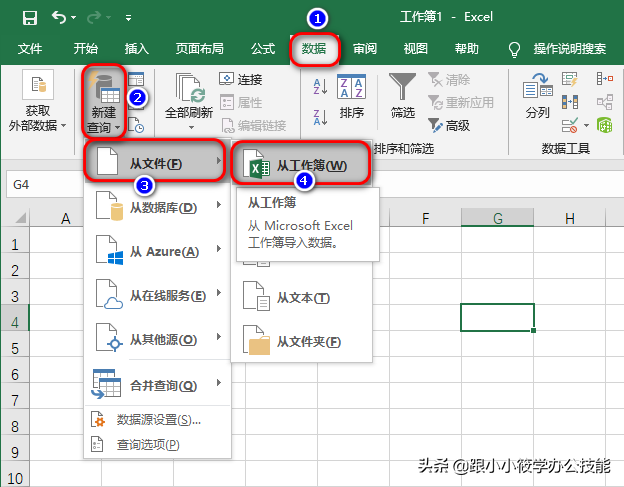Open the Quick Access Toolbar customize arrow
Viewport: 624px width, 487px height.
coord(128,18)
